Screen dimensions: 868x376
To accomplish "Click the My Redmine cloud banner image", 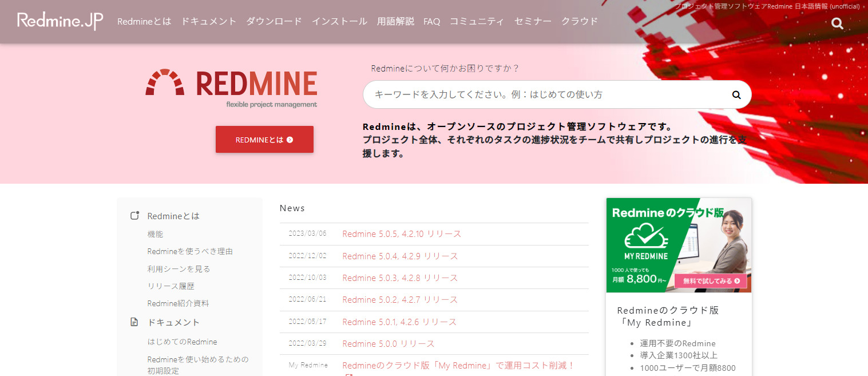I will pos(678,245).
